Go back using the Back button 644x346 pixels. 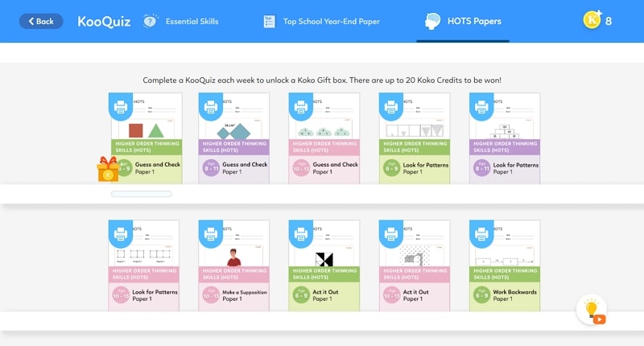pos(40,21)
